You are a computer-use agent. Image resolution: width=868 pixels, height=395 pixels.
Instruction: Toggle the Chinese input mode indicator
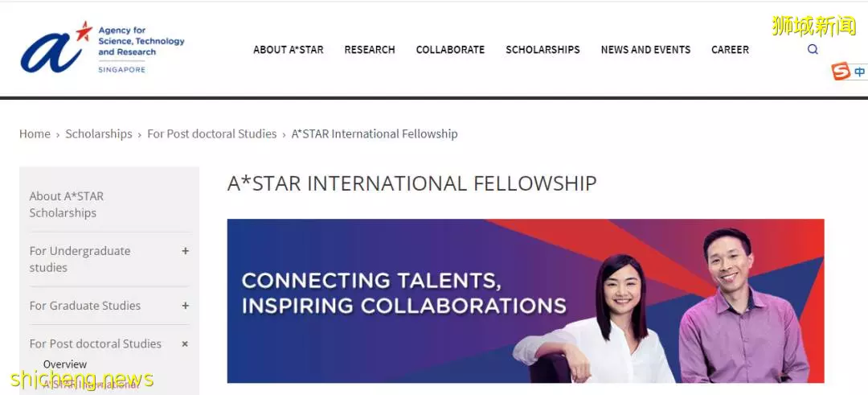pyautogui.click(x=860, y=72)
